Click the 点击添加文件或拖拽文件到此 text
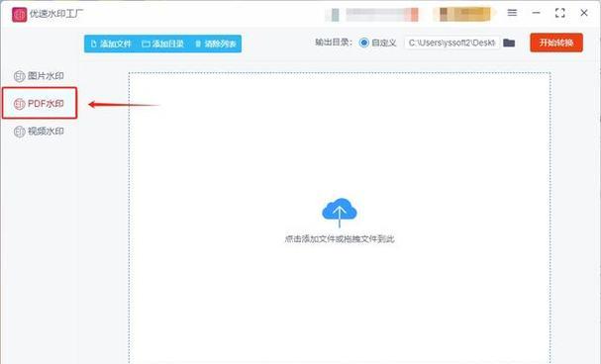 (340, 239)
